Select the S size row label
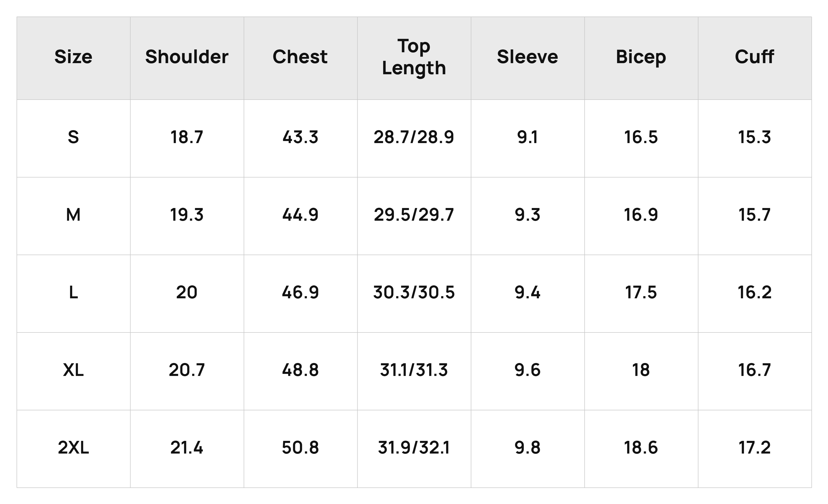 point(73,137)
